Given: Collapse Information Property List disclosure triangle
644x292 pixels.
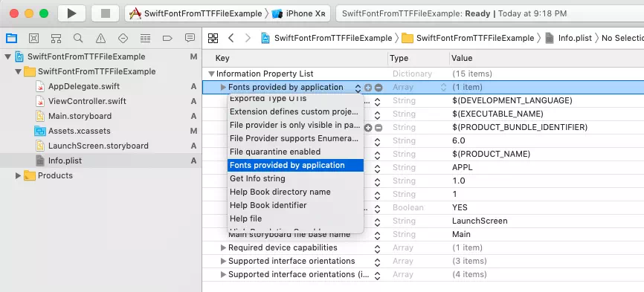Looking at the screenshot, I should (211, 74).
